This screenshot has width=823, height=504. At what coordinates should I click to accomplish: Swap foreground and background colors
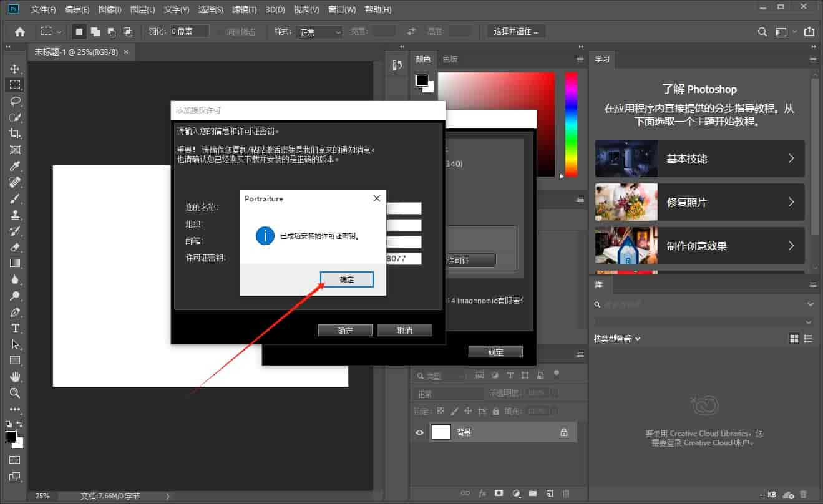pyautogui.click(x=20, y=424)
